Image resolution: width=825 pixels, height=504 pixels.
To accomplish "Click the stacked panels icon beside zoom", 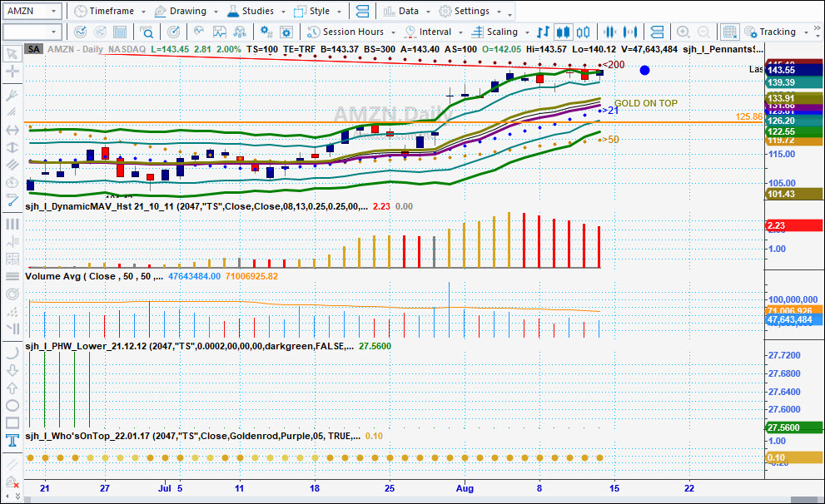I will [x=657, y=32].
